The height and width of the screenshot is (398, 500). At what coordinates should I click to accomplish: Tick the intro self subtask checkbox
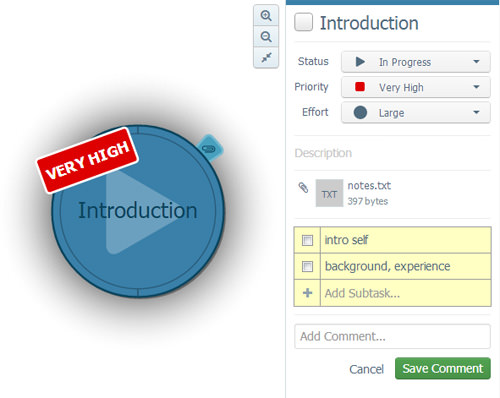pos(307,240)
